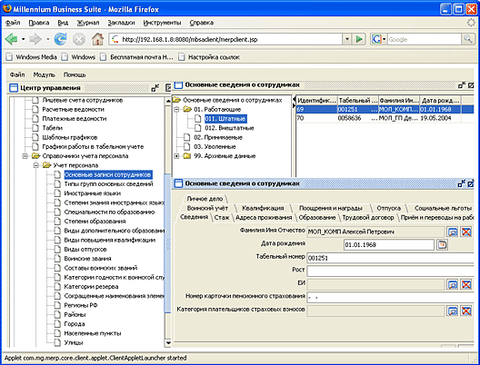The width and height of the screenshot is (480, 365).
Task: Open the back button history dropdown arrow
Action: click(x=23, y=39)
